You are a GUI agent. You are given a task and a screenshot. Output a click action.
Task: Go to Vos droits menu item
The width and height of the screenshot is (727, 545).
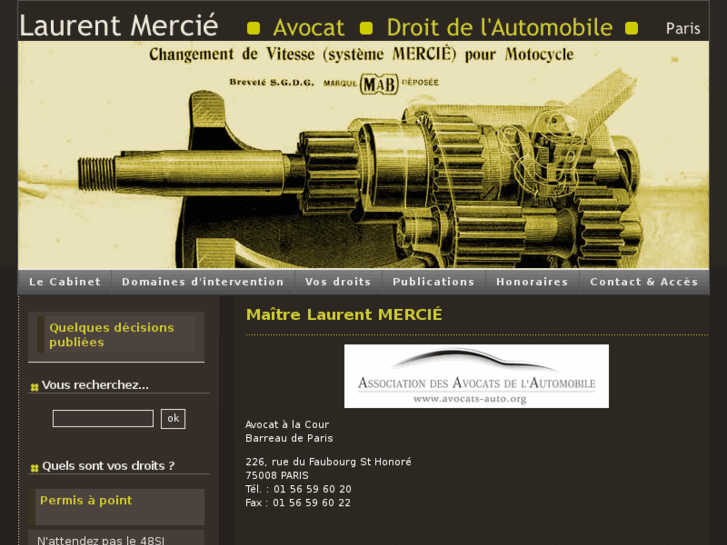click(338, 282)
